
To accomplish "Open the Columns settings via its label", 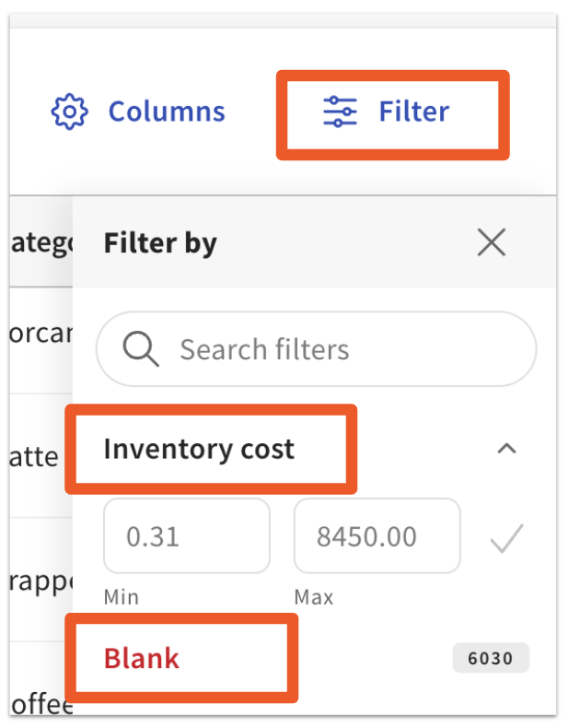I will tap(166, 112).
